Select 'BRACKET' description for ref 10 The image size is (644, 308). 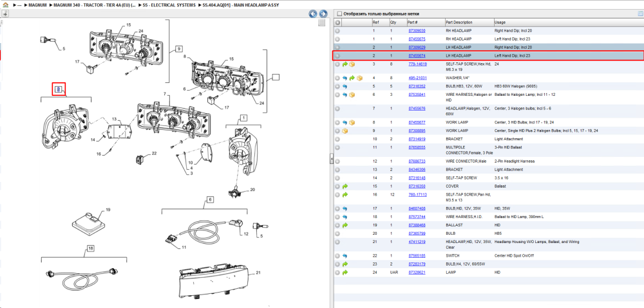point(454,139)
